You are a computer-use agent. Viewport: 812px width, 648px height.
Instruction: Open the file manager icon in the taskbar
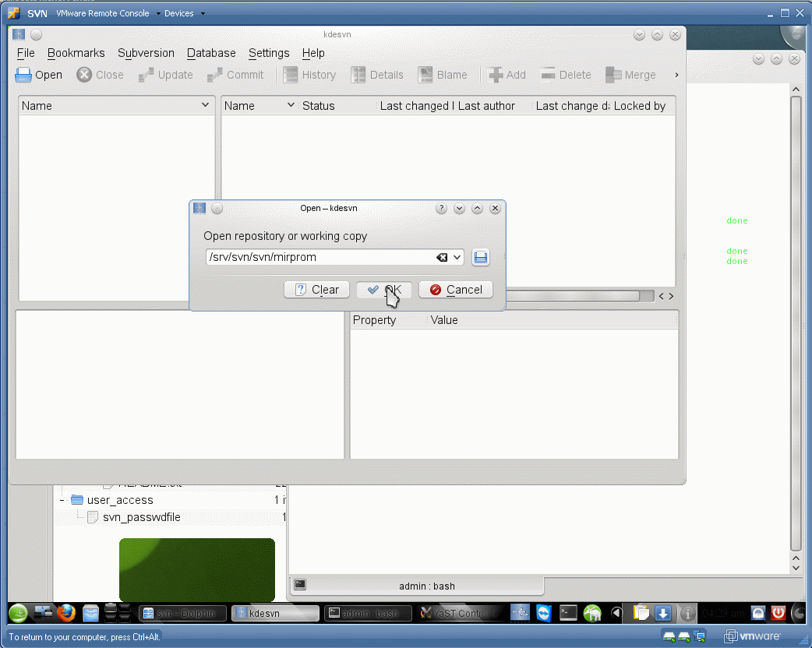pyautogui.click(x=90, y=613)
